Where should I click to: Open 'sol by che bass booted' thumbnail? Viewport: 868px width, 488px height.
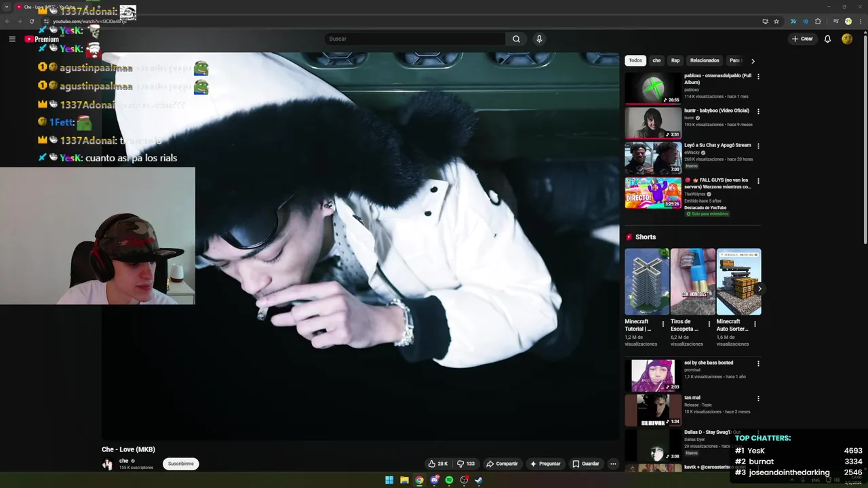653,375
